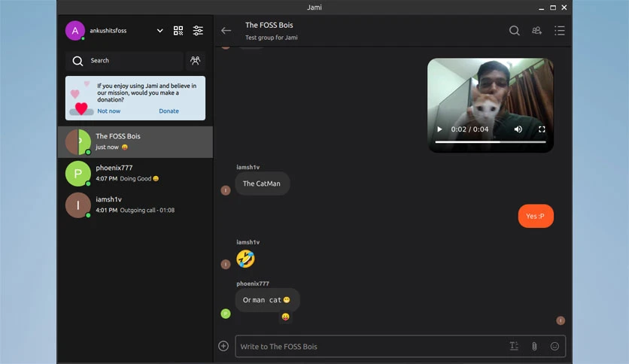Attach a file using paperclip icon
The width and height of the screenshot is (629, 364).
point(534,346)
